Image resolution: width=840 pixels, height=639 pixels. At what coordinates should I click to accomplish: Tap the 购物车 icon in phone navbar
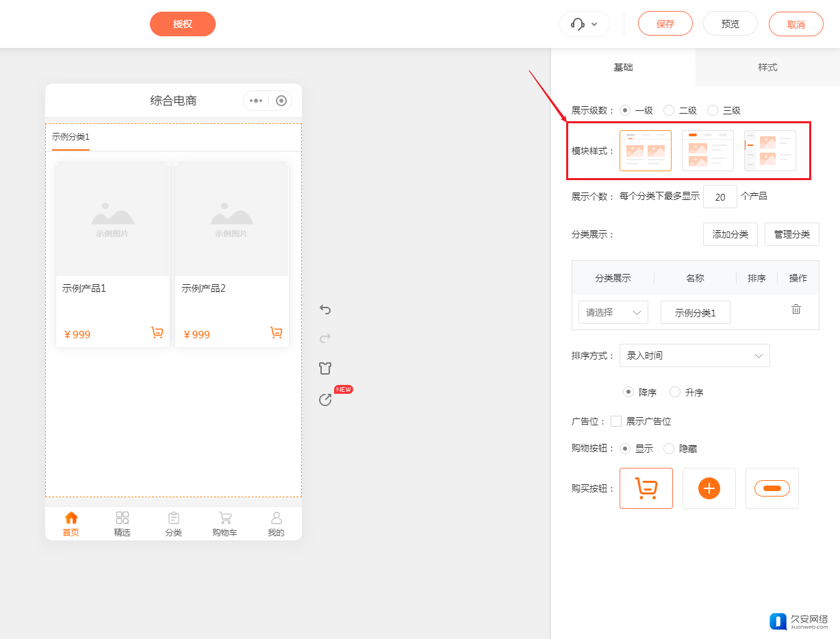point(225,524)
